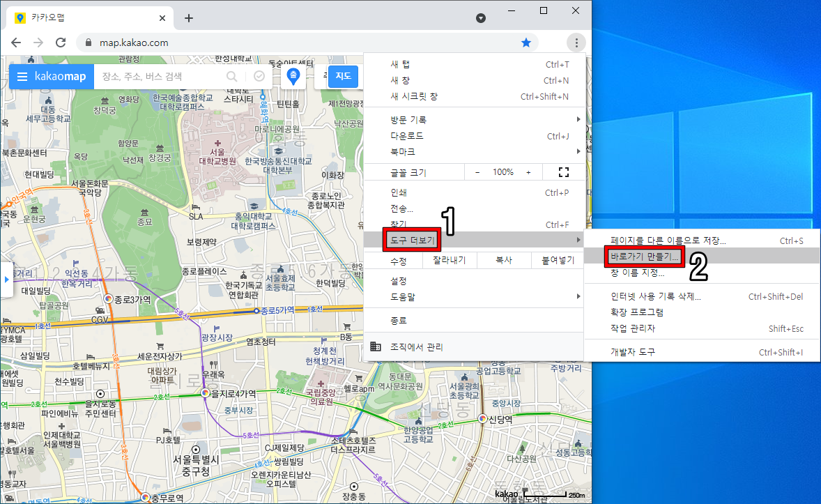821x504 pixels.
Task: Select 창 이름 지정... submenu item
Action: click(x=702, y=273)
